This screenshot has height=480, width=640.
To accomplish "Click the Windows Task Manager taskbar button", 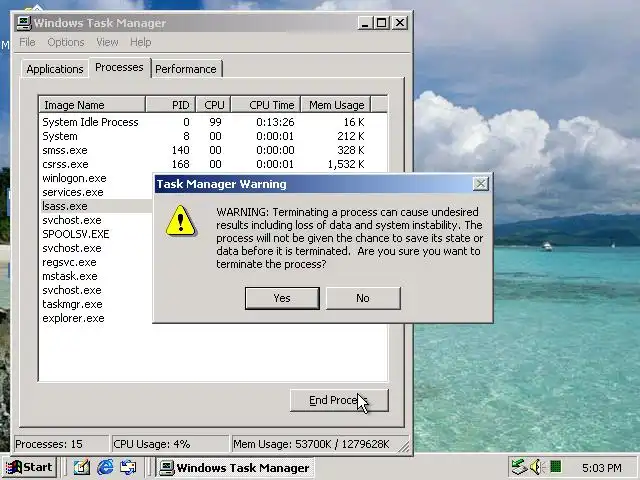I will coord(234,467).
